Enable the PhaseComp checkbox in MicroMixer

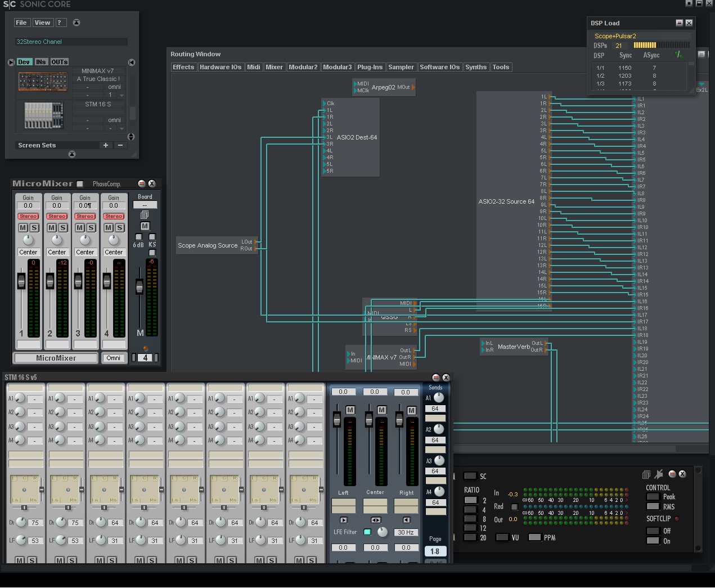[x=80, y=184]
